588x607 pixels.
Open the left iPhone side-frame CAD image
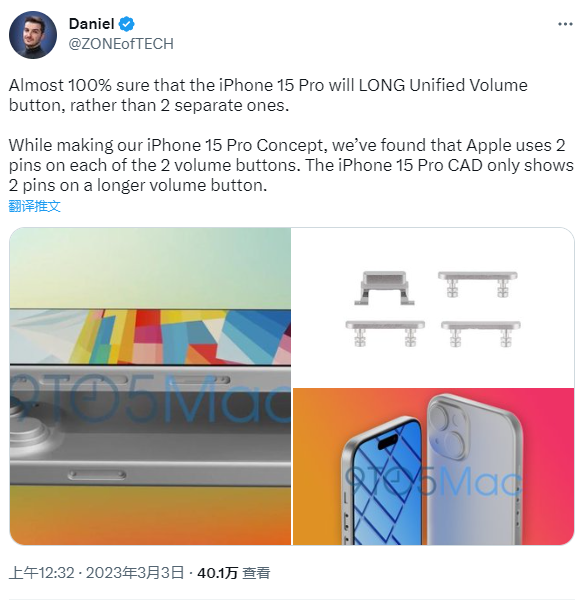pyautogui.click(x=150, y=386)
